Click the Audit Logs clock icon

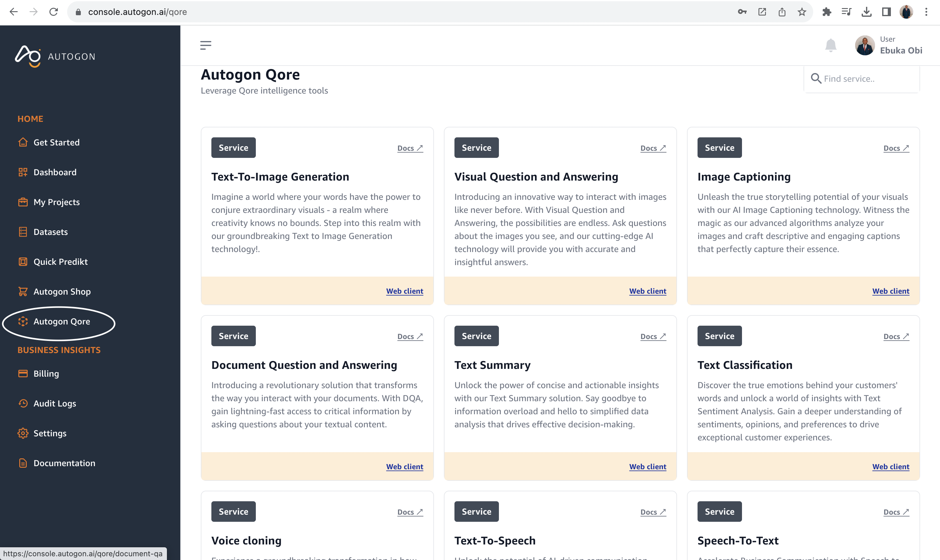(x=23, y=403)
